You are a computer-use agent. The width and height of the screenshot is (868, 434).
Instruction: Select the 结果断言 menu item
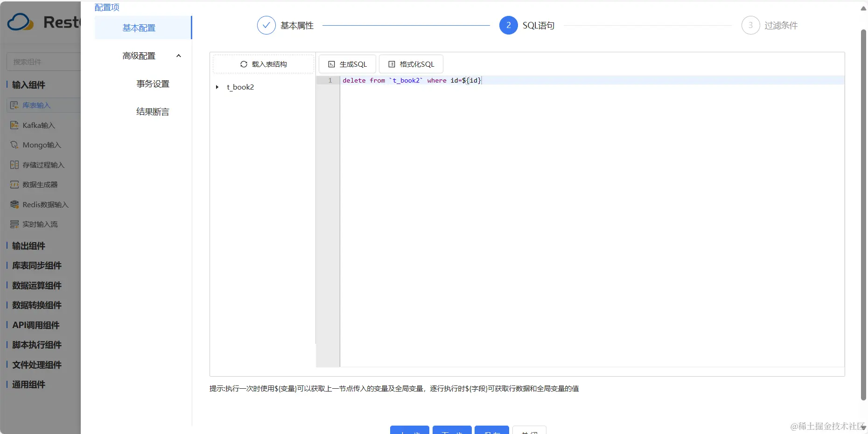[x=153, y=112]
